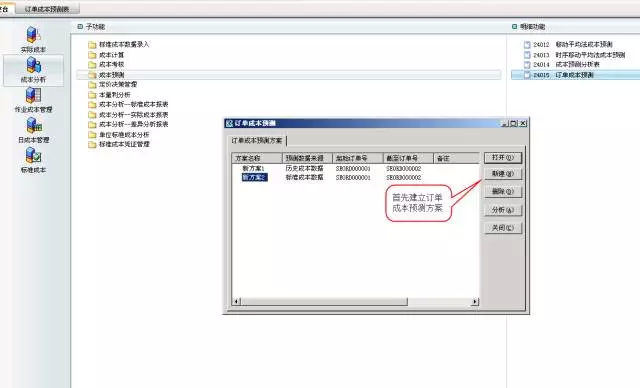Viewport: 640px width, 388px height.
Task: Open 成本分析--差异分析报表 folder
Action: (x=128, y=124)
